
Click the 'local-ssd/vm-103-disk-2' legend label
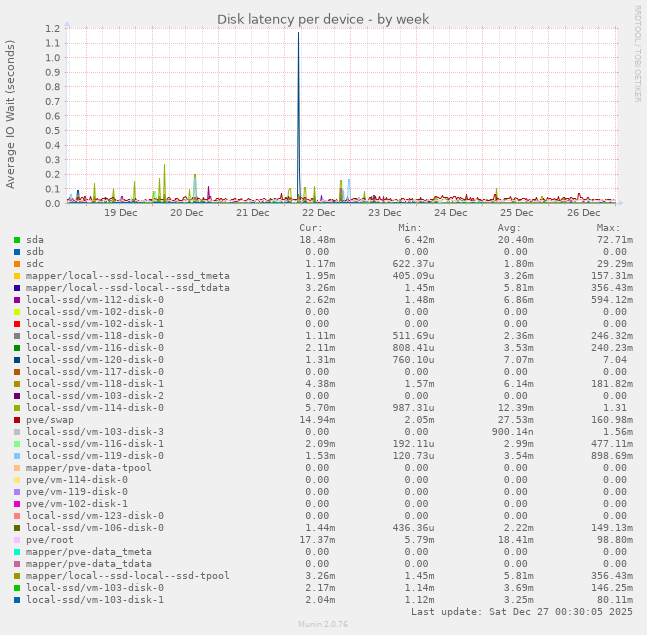95,396
